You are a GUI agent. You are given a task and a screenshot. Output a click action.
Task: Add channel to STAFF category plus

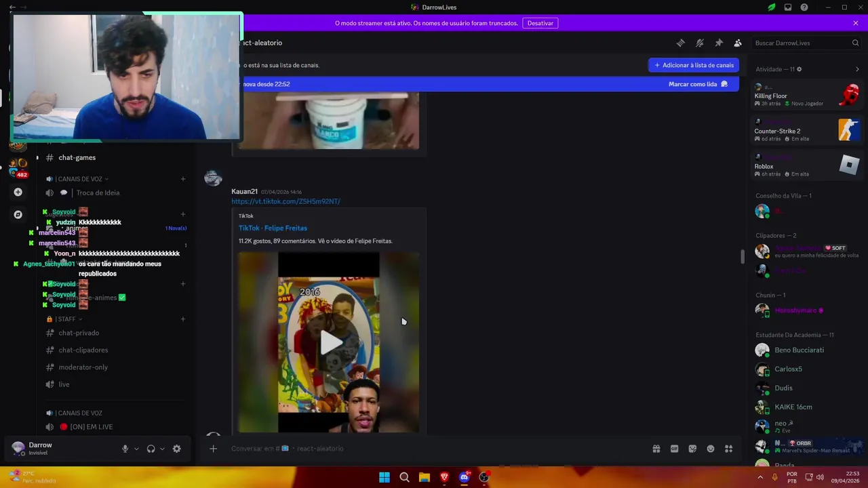(183, 319)
